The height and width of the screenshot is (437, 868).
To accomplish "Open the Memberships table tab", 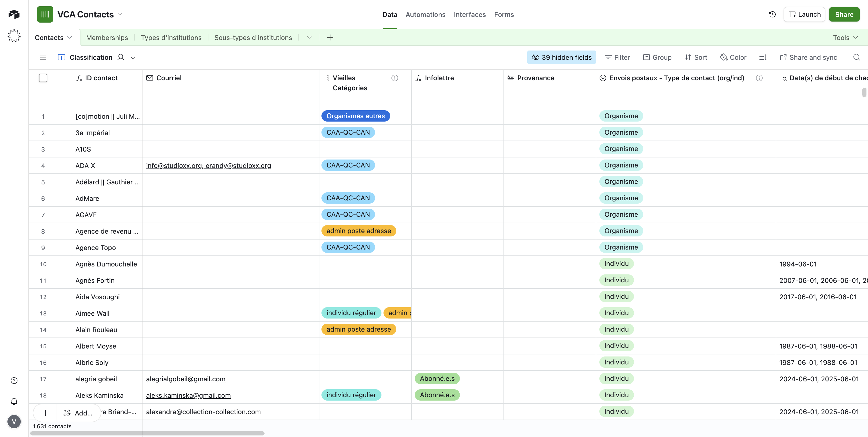I will (x=107, y=37).
